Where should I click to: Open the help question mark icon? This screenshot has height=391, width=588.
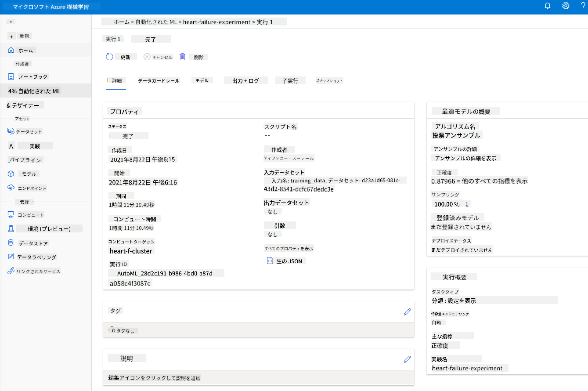tap(582, 6)
